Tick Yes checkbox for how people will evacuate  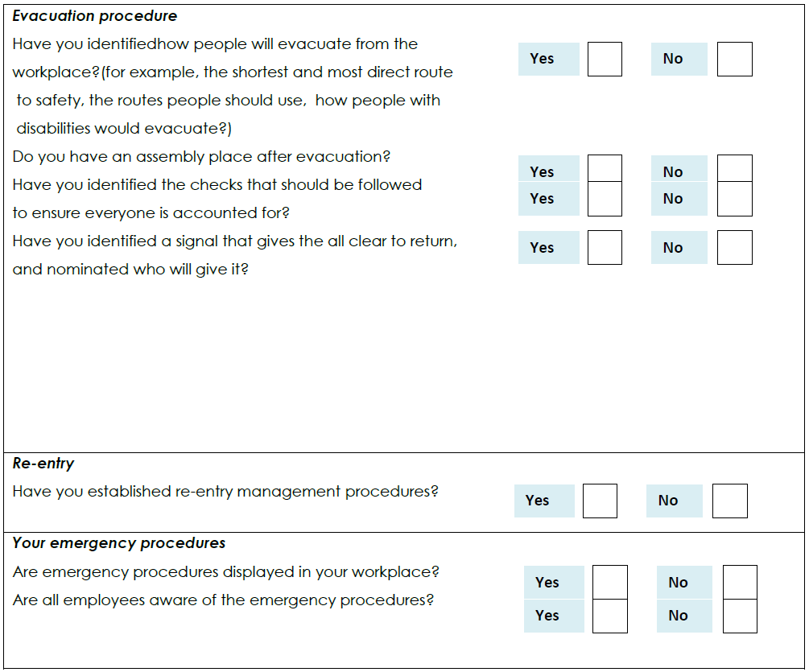pyautogui.click(x=605, y=60)
